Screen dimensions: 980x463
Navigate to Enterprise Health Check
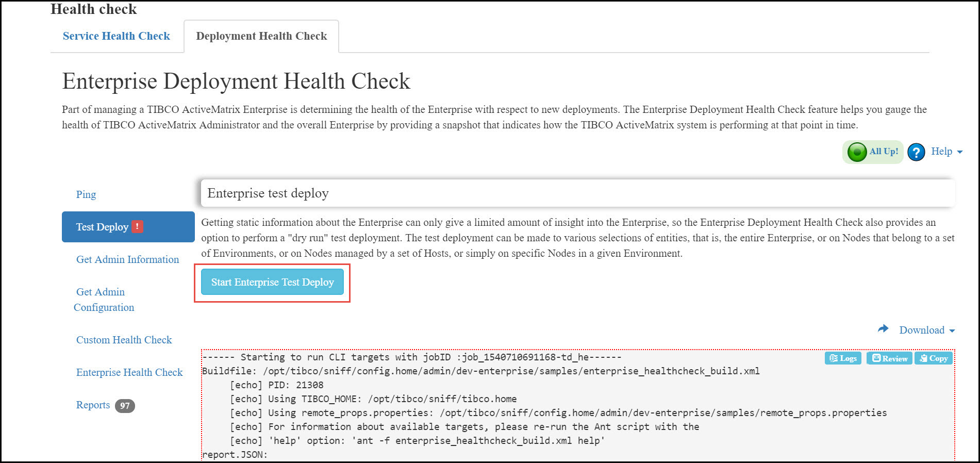(129, 372)
